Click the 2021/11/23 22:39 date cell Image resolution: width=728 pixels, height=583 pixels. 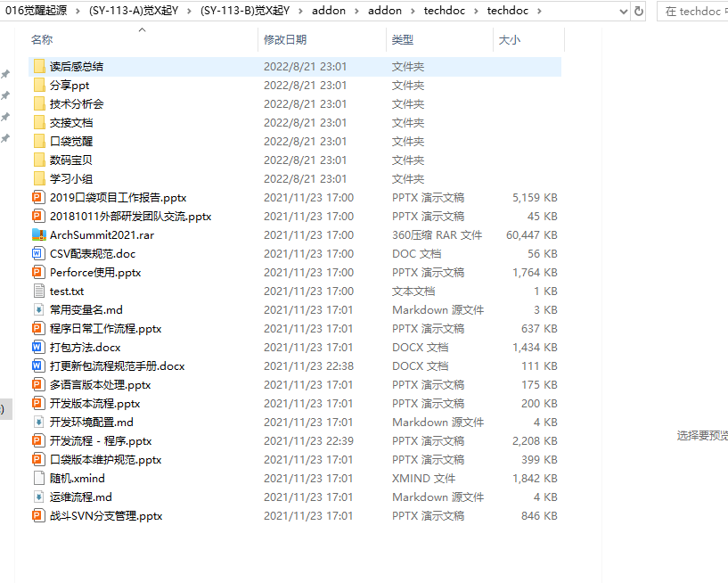tap(308, 441)
